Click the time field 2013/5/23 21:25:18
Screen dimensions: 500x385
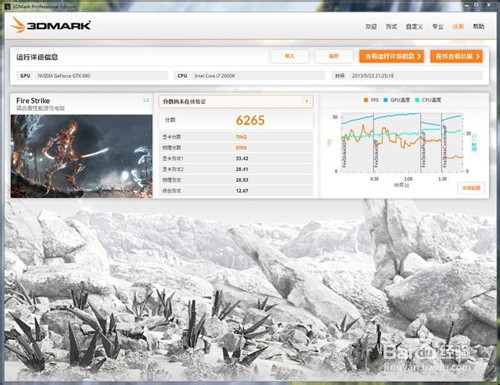click(407, 76)
